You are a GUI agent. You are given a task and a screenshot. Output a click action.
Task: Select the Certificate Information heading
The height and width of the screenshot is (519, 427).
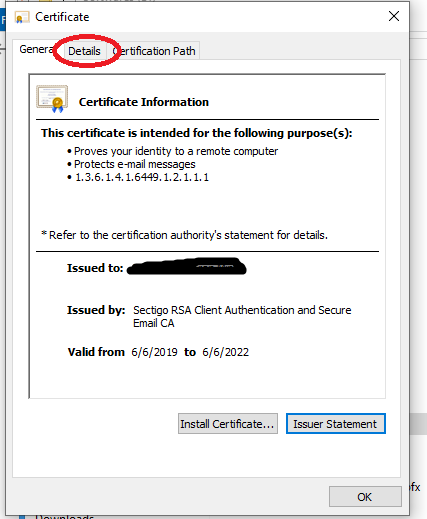tap(144, 102)
